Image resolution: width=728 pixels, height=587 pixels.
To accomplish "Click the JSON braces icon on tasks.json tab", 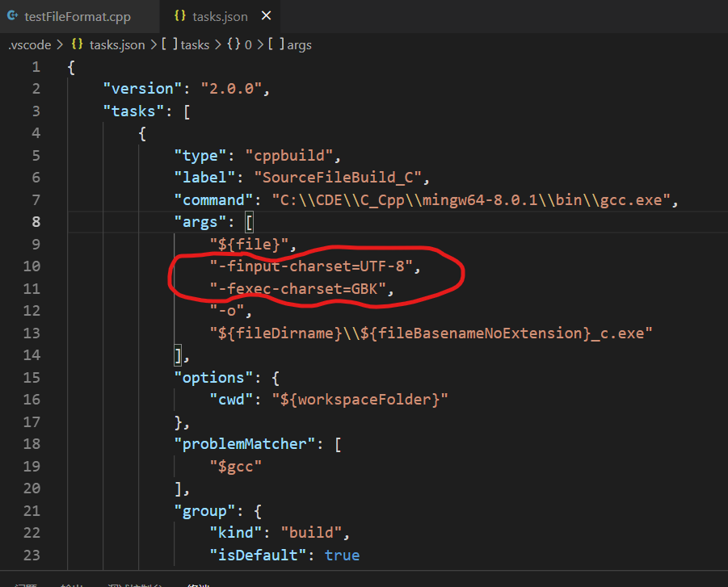I will pos(180,16).
